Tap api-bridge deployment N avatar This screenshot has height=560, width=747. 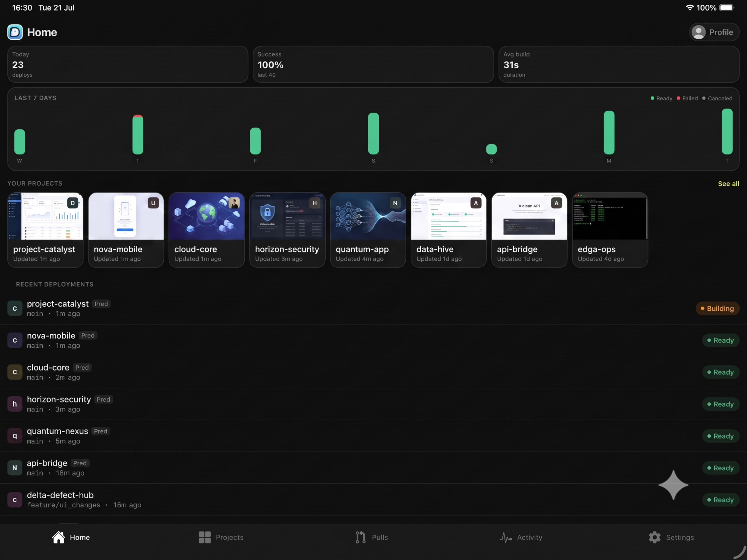pos(15,468)
